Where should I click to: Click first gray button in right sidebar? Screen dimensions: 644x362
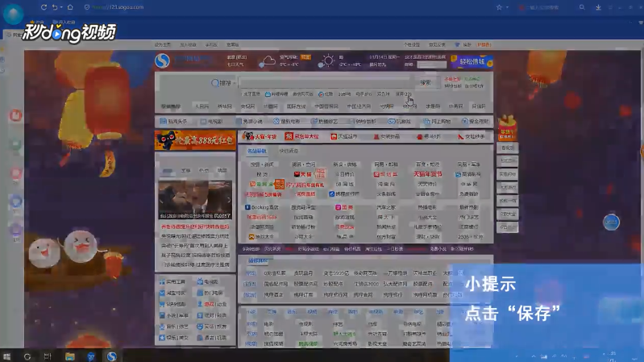tap(507, 148)
